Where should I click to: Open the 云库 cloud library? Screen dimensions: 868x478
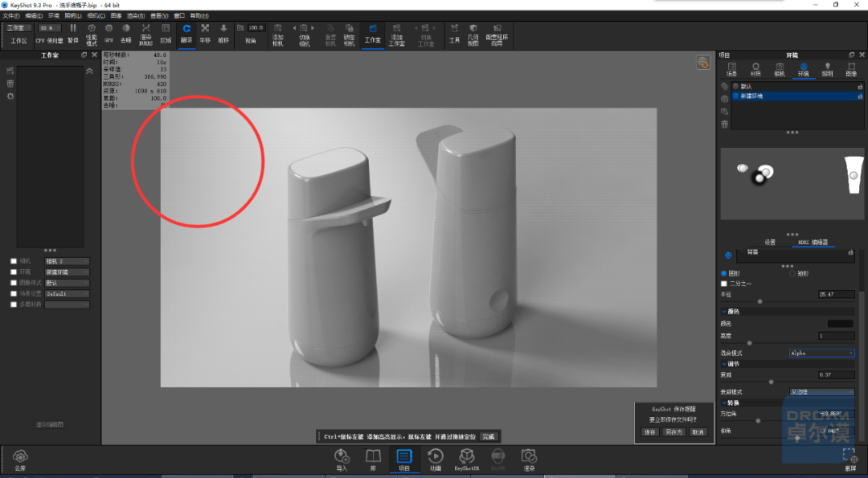pyautogui.click(x=20, y=460)
